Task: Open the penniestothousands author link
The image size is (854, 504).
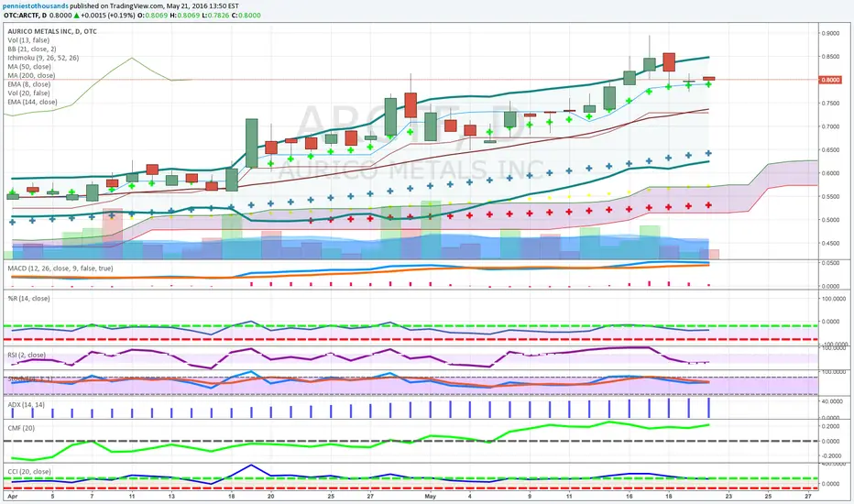Action: [36, 6]
